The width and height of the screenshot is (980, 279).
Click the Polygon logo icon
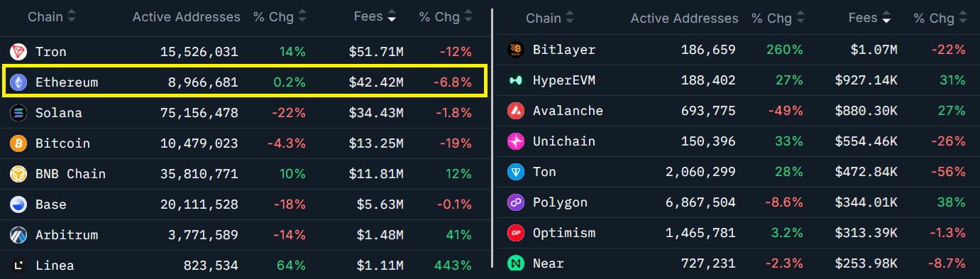pos(516,202)
